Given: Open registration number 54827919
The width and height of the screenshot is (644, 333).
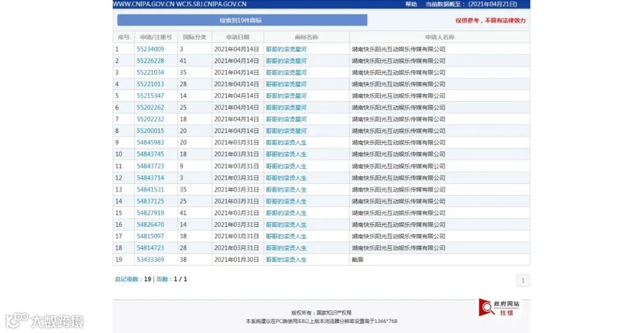Looking at the screenshot, I should [150, 213].
